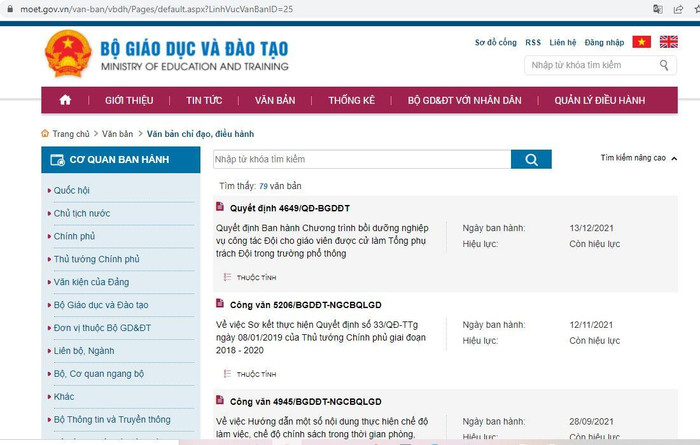Switch to the Vietnamese flag language
Image resolution: width=700 pixels, height=445 pixels.
[642, 42]
